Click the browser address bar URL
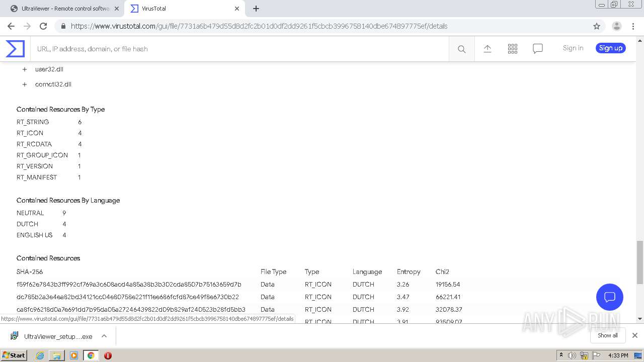The image size is (644, 362). coord(259,26)
